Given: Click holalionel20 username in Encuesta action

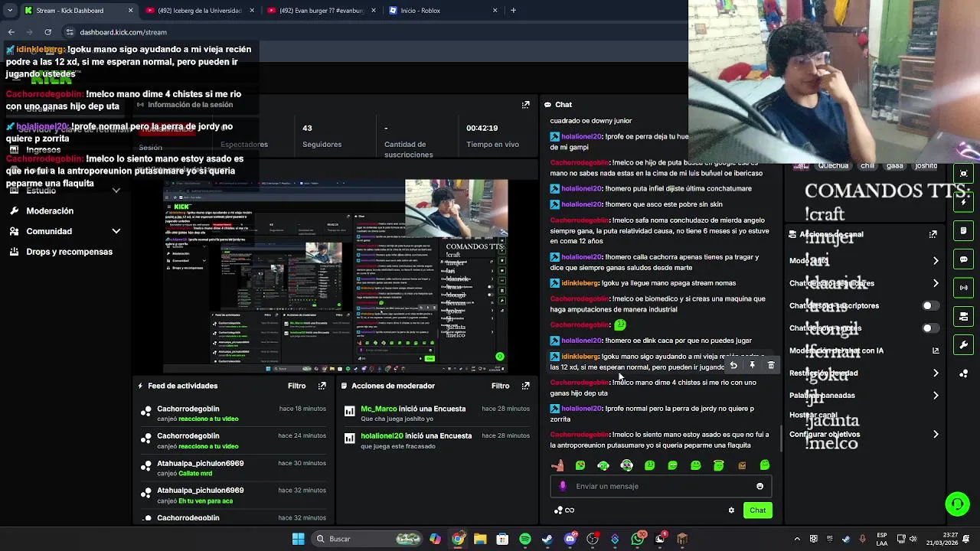Looking at the screenshot, I should [382, 436].
